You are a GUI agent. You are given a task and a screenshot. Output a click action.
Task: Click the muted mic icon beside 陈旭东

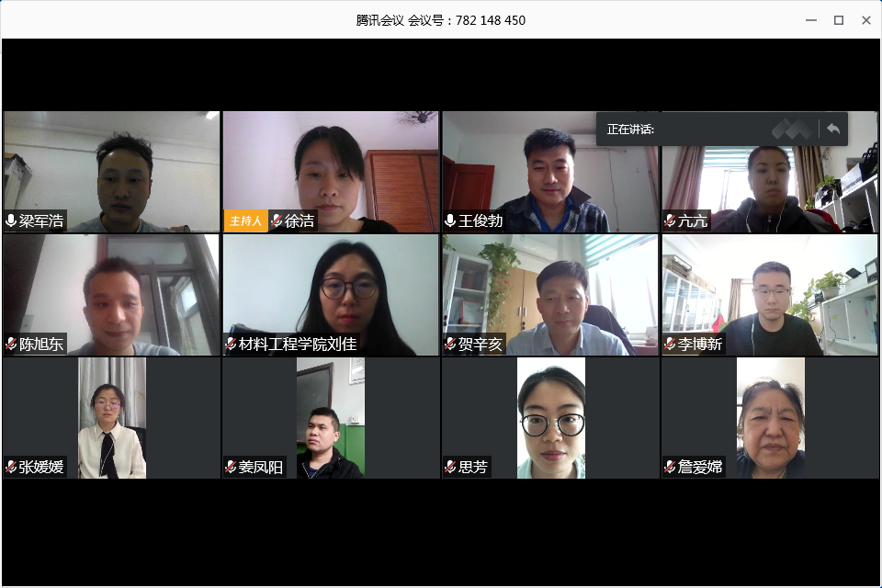coord(11,344)
